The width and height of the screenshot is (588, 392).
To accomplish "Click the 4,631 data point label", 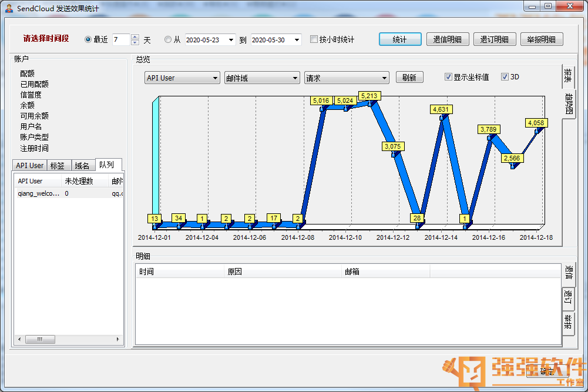I will [441, 109].
